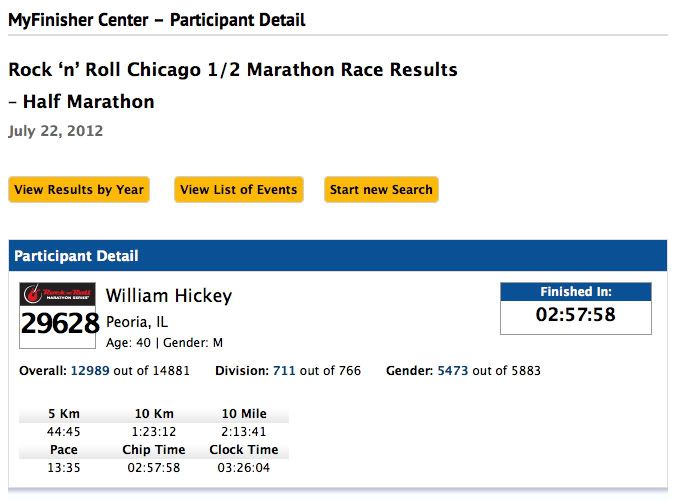Image resolution: width=678 pixels, height=501 pixels.
Task: Click the Rock 'n' Roll Marathon Series logo
Action: tap(59, 295)
